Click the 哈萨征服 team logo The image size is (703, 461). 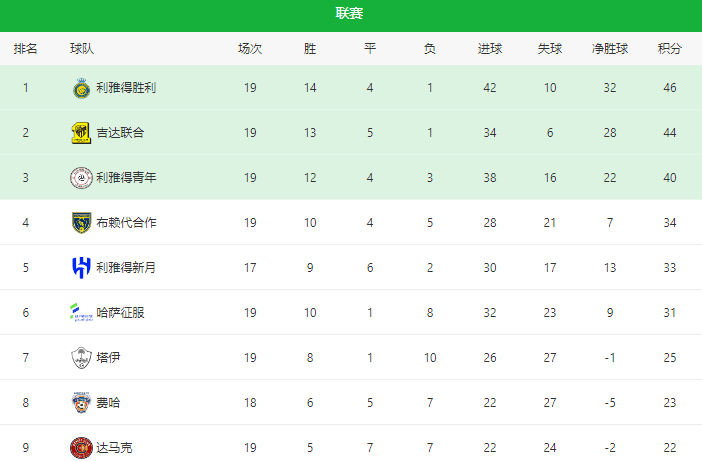click(x=81, y=313)
